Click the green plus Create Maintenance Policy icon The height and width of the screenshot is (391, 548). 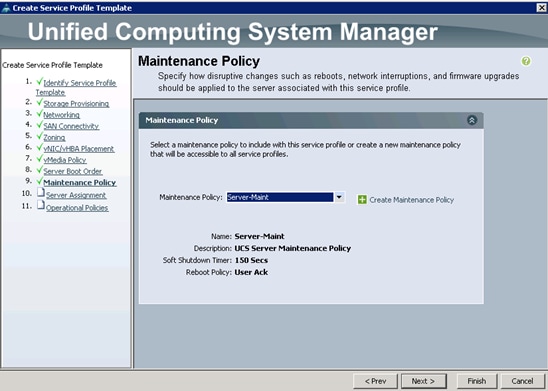tap(362, 200)
